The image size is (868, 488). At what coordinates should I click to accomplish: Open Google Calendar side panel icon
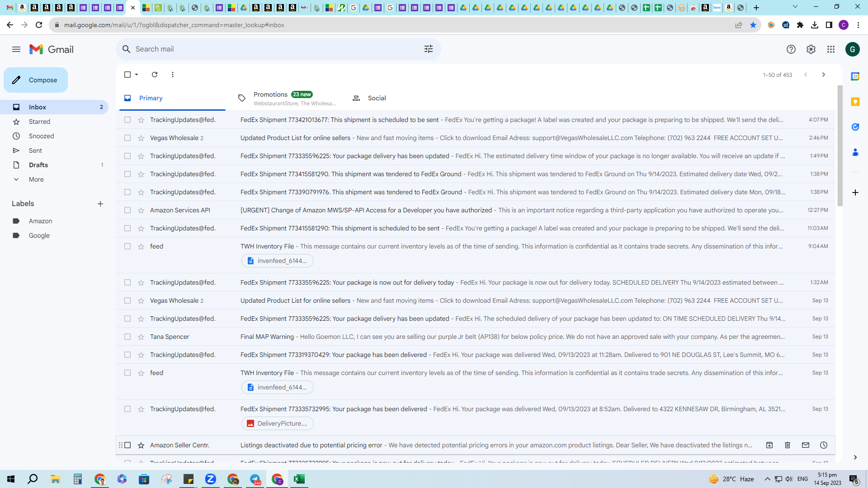pos(855,76)
